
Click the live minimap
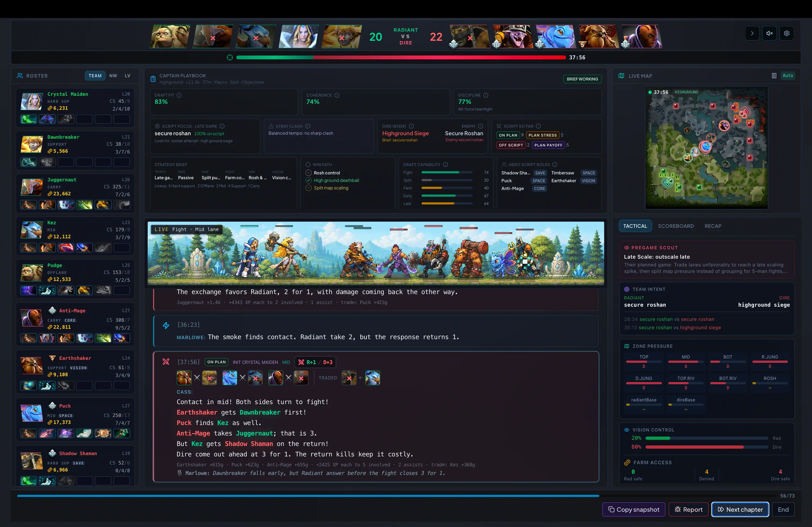pyautogui.click(x=706, y=148)
